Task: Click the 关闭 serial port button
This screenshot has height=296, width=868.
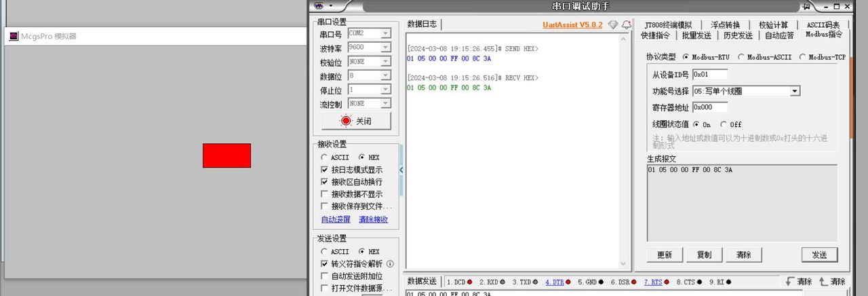Action: [356, 121]
